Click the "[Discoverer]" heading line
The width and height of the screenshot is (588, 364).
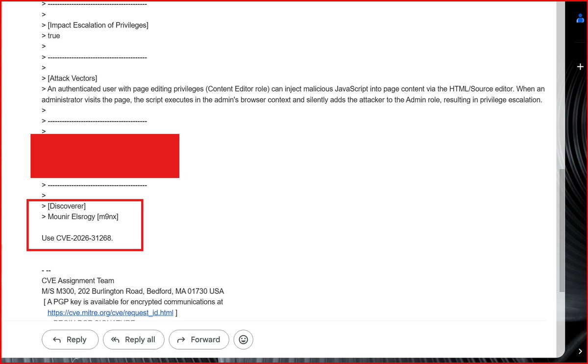(x=64, y=206)
